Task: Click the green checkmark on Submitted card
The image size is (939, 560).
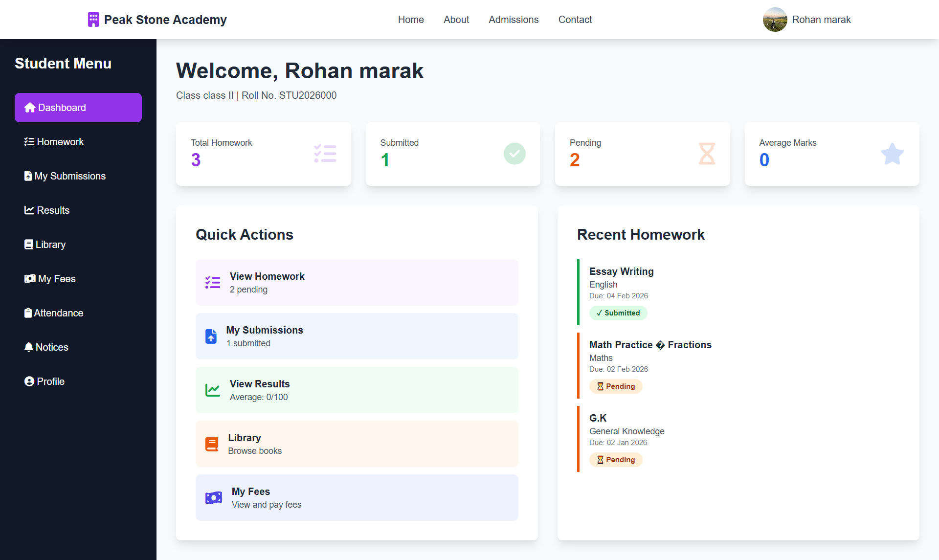Action: tap(514, 154)
